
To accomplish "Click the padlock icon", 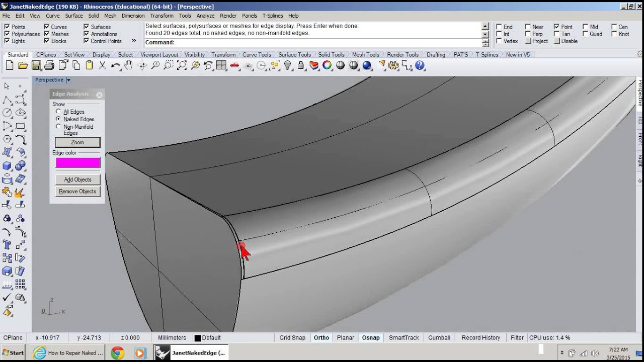I will pyautogui.click(x=301, y=65).
